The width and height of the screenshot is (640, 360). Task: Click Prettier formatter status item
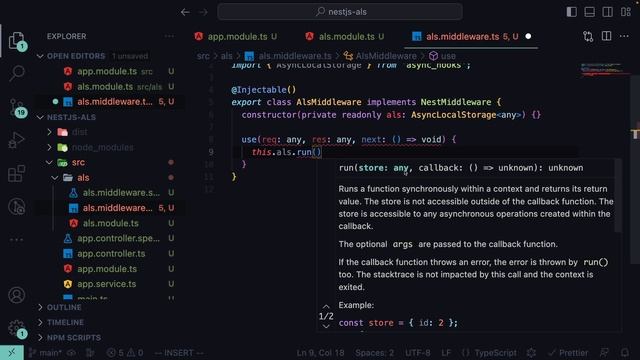pyautogui.click(x=569, y=353)
